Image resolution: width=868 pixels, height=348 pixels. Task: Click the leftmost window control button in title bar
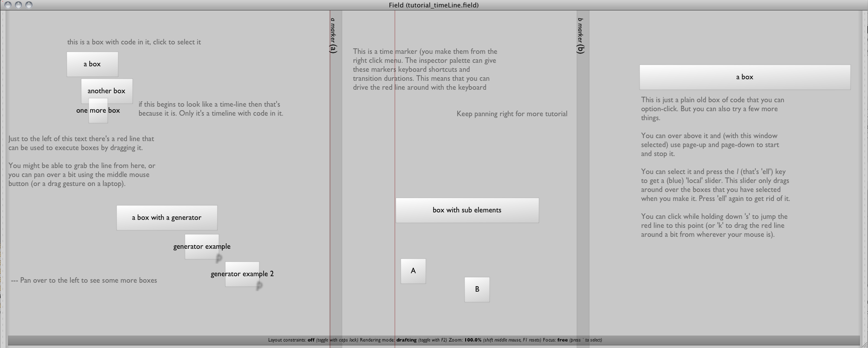click(x=7, y=5)
